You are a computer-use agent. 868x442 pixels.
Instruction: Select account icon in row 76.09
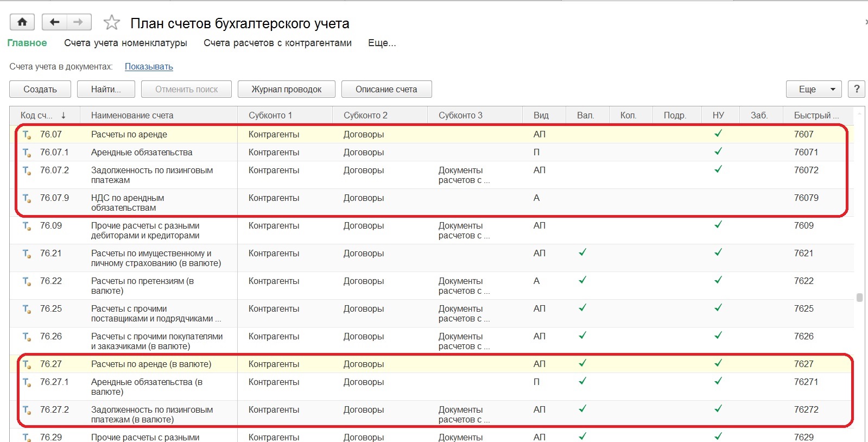click(x=27, y=226)
